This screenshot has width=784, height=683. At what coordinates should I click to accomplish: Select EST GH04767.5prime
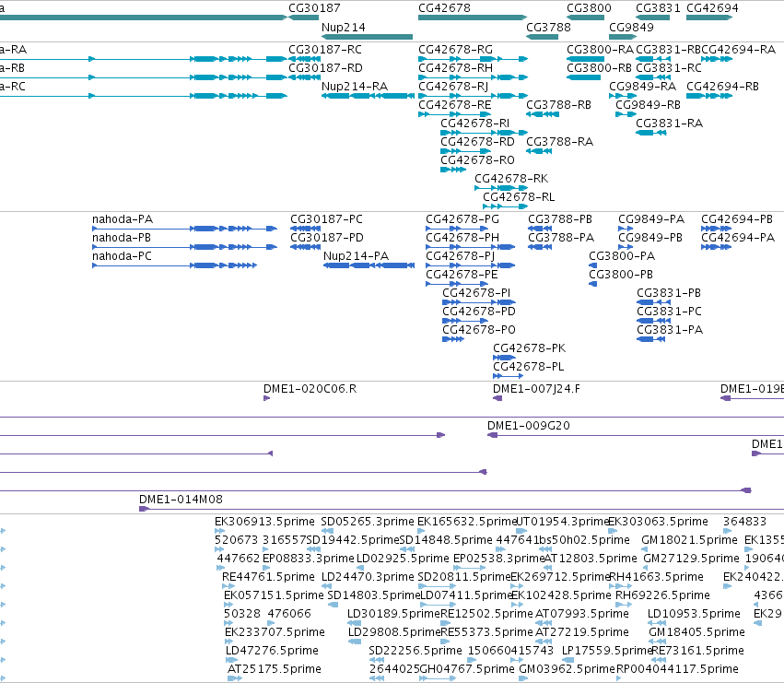(x=466, y=669)
